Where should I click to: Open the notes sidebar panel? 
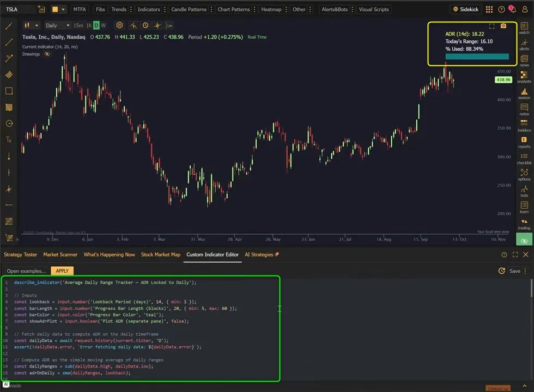click(x=524, y=109)
